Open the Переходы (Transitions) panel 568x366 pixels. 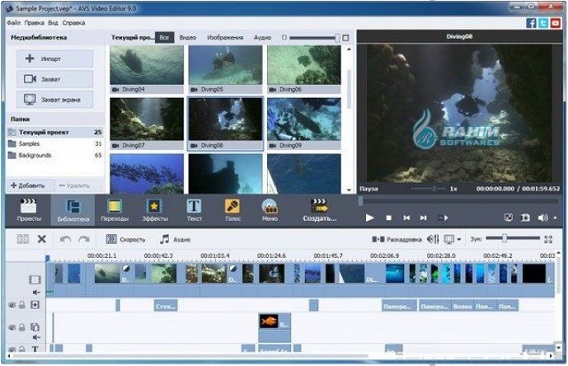[x=114, y=211]
